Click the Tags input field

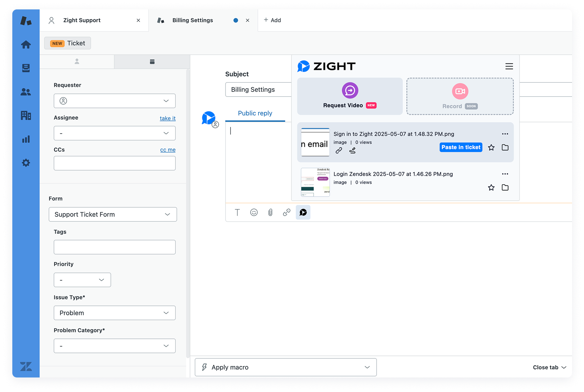coord(114,247)
